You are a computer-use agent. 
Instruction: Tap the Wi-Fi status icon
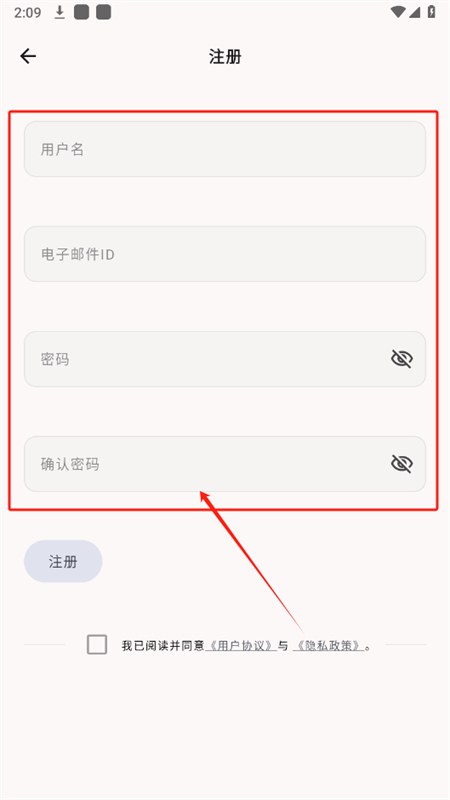point(398,13)
